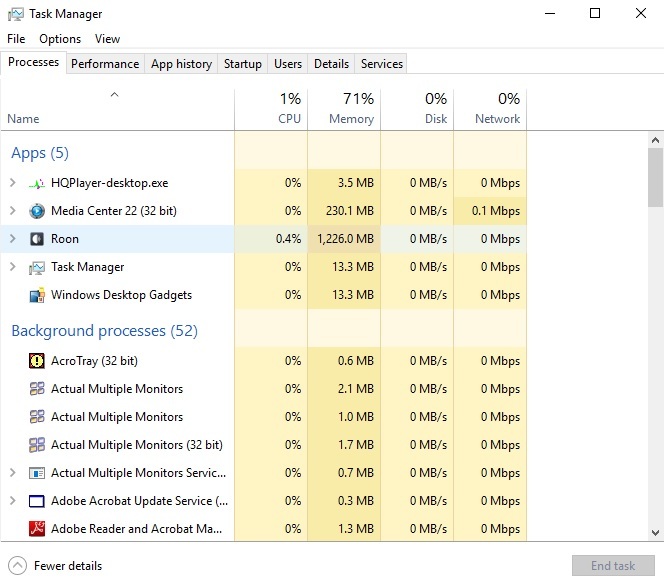Viewport: 664px width, 586px height.
Task: Click the Adobe Reader and Acrobat Manager icon
Action: click(37, 529)
